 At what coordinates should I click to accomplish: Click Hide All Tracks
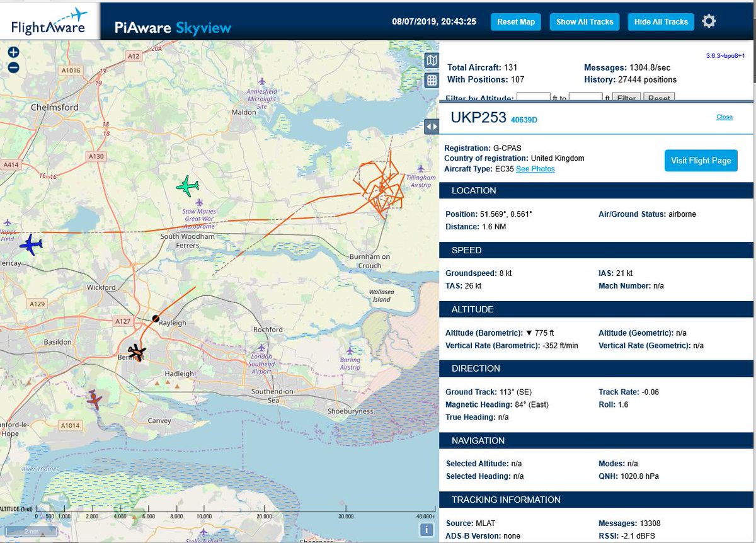point(661,21)
